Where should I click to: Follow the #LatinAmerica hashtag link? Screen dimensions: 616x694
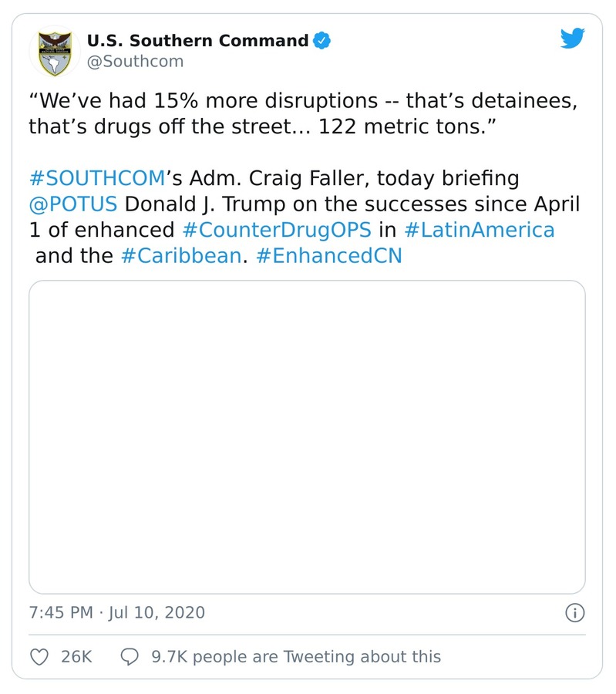(479, 230)
